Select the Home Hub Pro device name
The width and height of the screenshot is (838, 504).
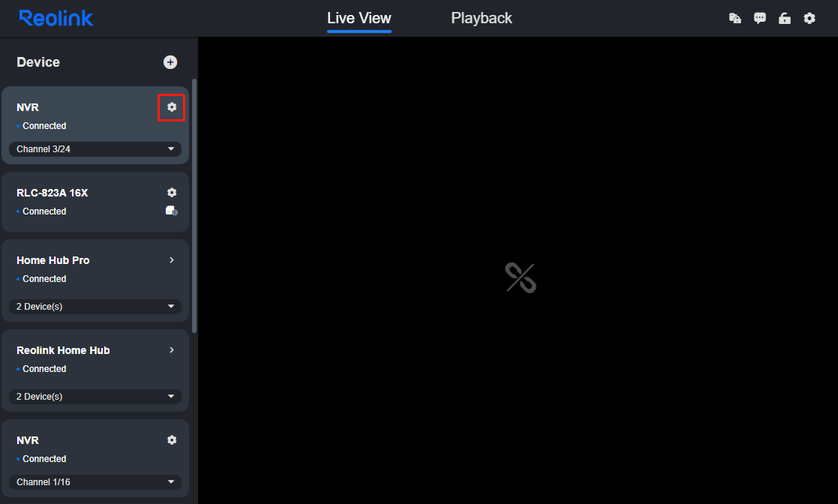click(53, 260)
